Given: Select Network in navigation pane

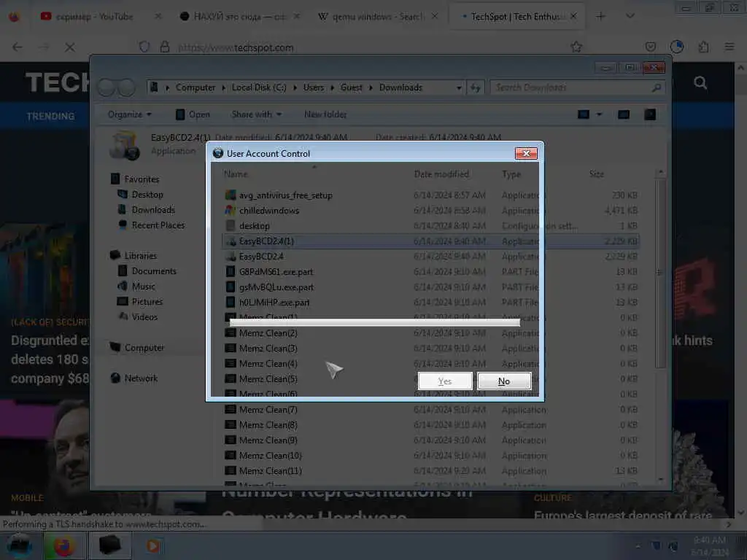Looking at the screenshot, I should tap(141, 378).
